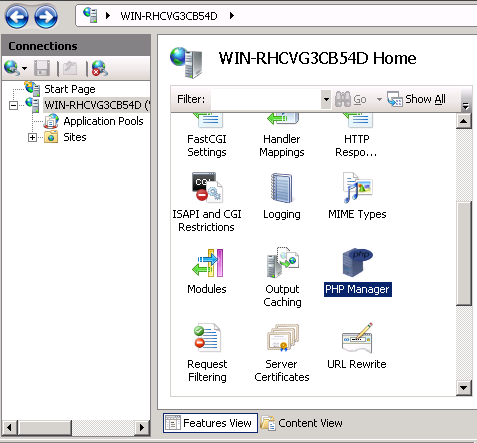Select Sites node in Connections tree
Image resolution: width=477 pixels, height=443 pixels.
75,137
